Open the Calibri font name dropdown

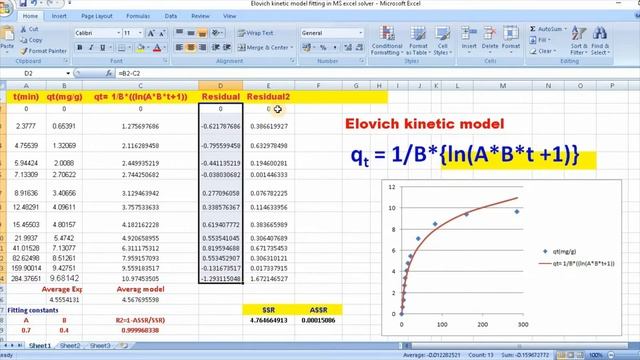(x=118, y=33)
